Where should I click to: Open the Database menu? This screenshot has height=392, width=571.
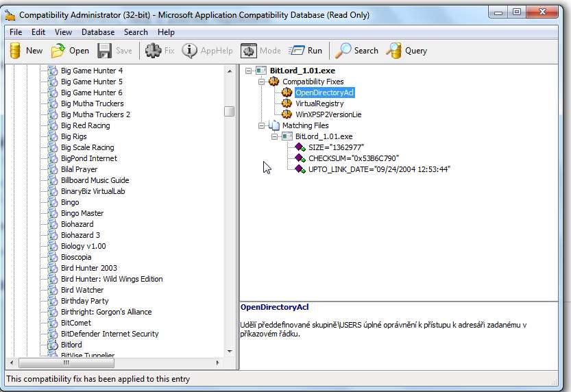[98, 32]
